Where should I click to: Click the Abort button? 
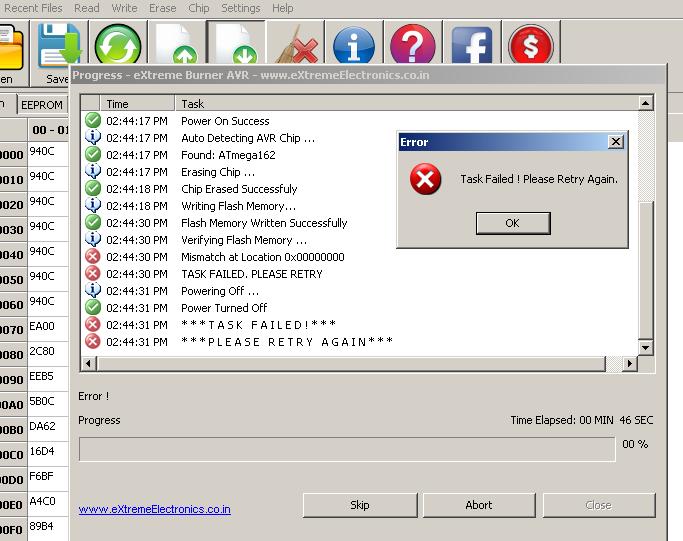coord(479,505)
